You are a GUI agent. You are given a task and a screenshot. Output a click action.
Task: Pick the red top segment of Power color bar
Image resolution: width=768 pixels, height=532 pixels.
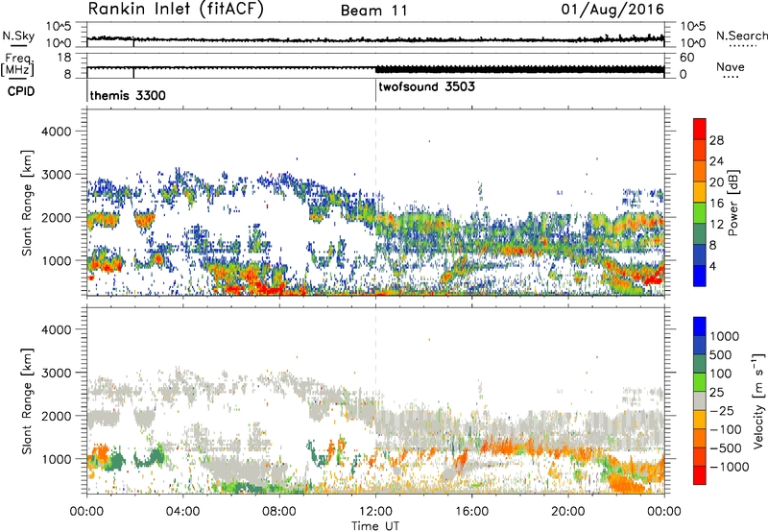[700, 129]
